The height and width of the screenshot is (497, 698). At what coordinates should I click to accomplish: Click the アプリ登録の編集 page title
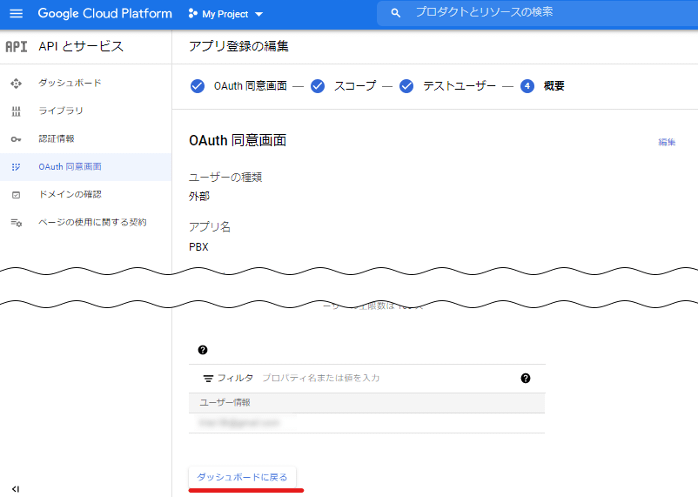(x=239, y=46)
